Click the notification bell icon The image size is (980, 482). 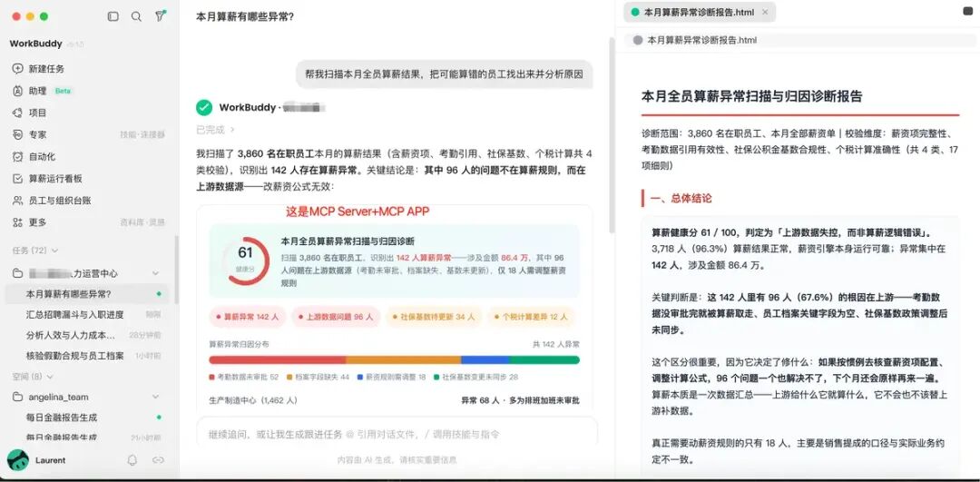click(132, 460)
